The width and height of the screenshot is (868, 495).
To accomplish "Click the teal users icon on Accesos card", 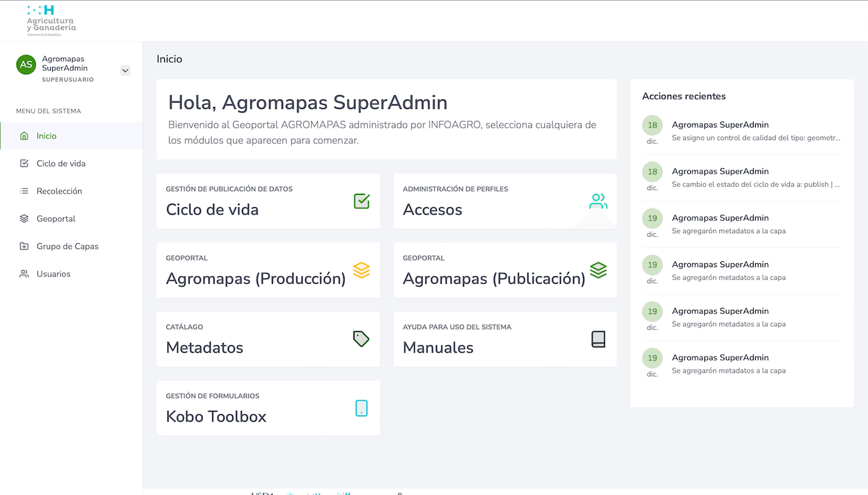I will (x=598, y=201).
